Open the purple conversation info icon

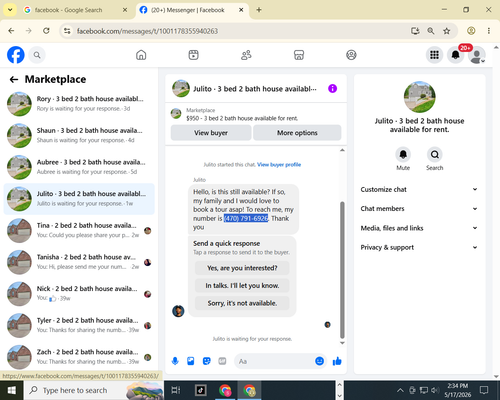(x=332, y=89)
